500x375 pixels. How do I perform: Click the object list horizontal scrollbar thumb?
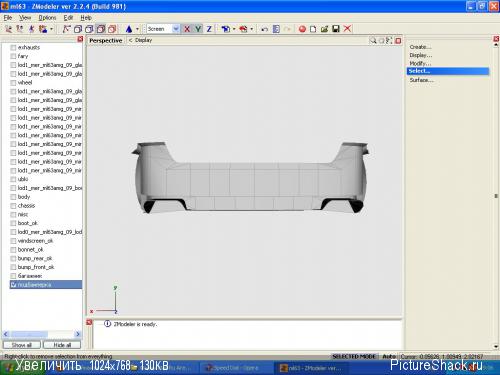pyautogui.click(x=29, y=334)
